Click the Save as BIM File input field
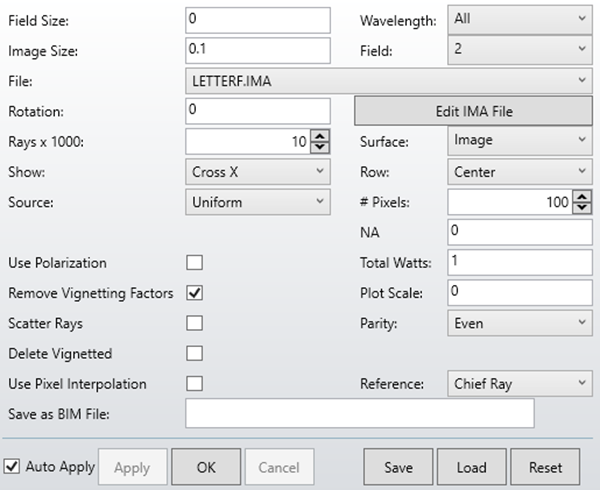 [x=360, y=413]
